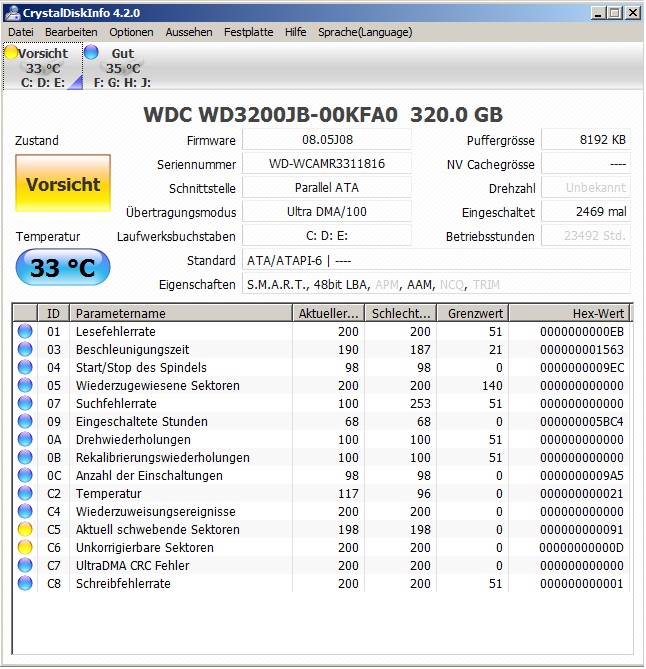Click the yellow Vorsicht status button
Image resolution: width=646 pixels, height=669 pixels.
[63, 183]
